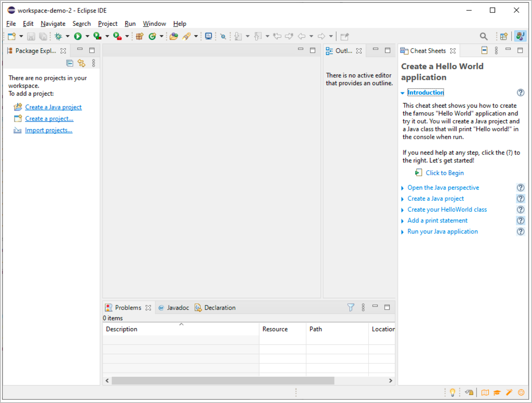Click the Back navigation arrow icon

[x=302, y=37]
